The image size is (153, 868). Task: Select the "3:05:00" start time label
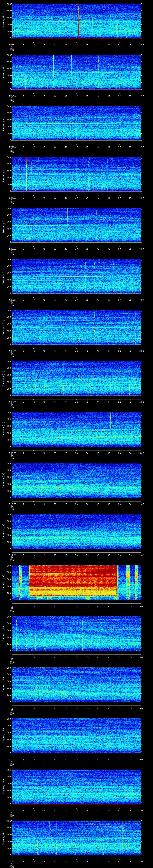pyautogui.click(x=12, y=249)
